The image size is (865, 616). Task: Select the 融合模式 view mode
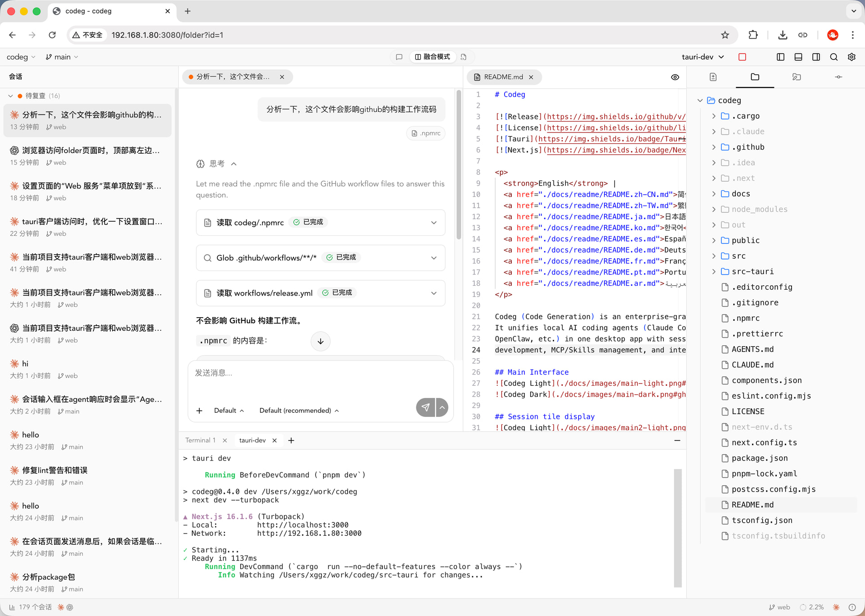[x=432, y=57]
